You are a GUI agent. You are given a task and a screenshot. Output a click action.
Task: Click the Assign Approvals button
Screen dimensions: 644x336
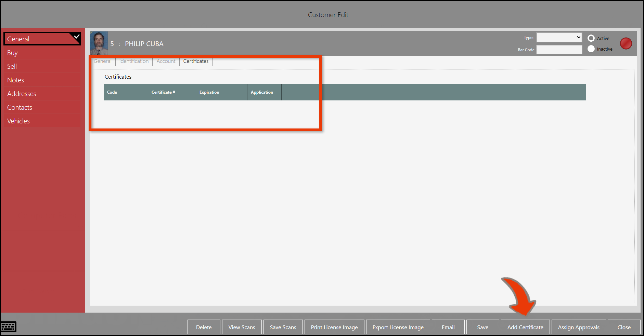tap(578, 327)
